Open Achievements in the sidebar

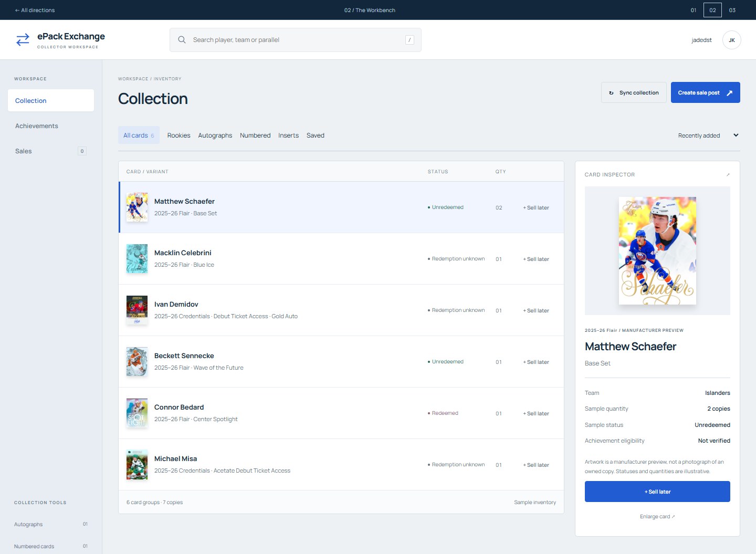click(x=51, y=126)
